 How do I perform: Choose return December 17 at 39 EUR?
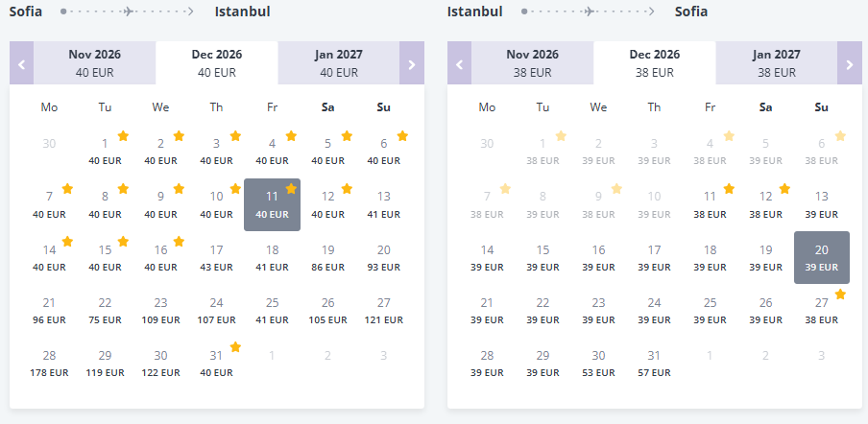click(654, 258)
